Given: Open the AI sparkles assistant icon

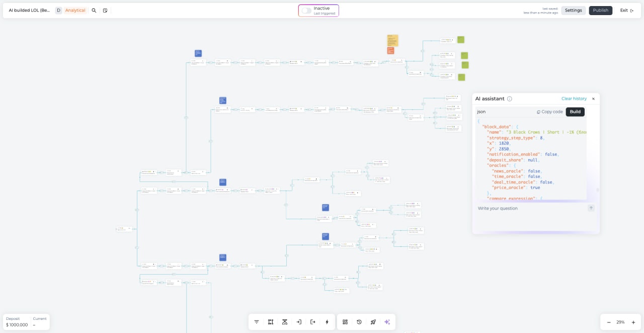Looking at the screenshot, I should pyautogui.click(x=387, y=321).
